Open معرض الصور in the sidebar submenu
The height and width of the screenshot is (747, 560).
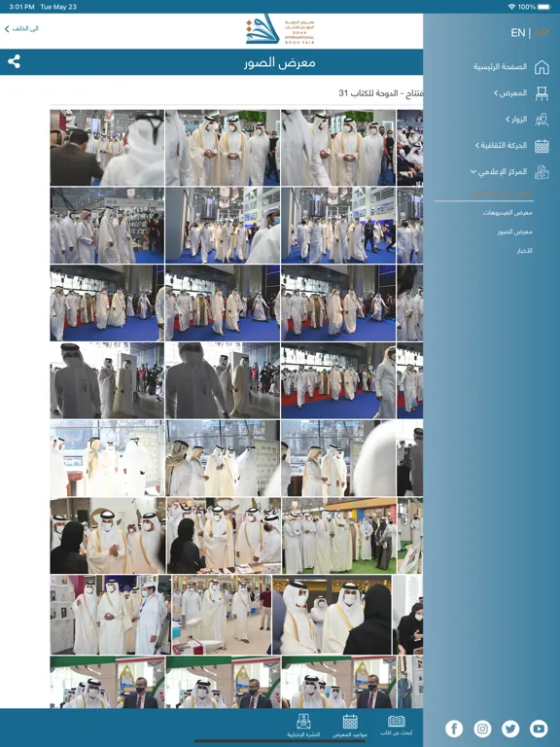(514, 231)
